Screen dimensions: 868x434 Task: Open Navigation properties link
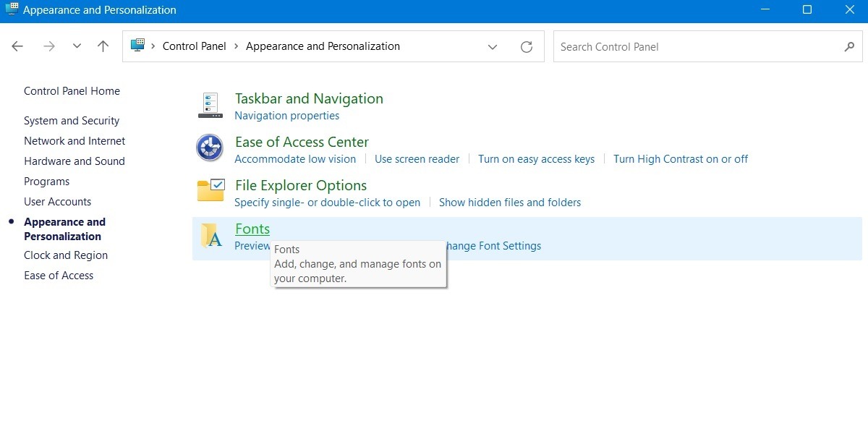pyautogui.click(x=287, y=115)
